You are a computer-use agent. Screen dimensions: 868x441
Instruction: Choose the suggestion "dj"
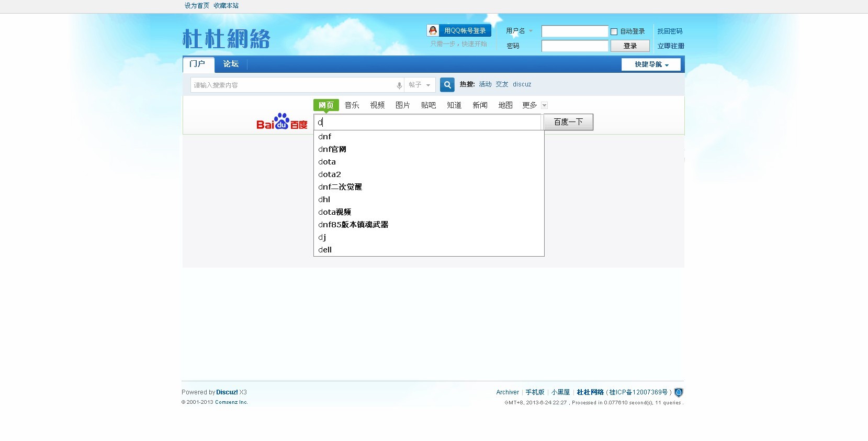[429, 237]
